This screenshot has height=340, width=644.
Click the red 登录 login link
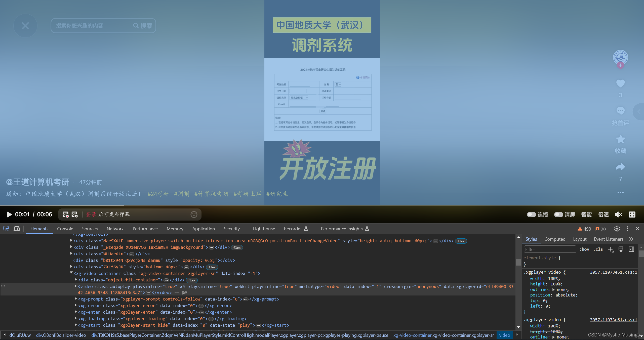91,215
